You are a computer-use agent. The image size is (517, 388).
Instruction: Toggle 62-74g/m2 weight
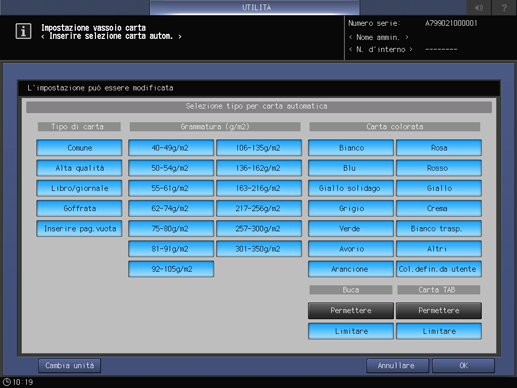click(x=171, y=208)
